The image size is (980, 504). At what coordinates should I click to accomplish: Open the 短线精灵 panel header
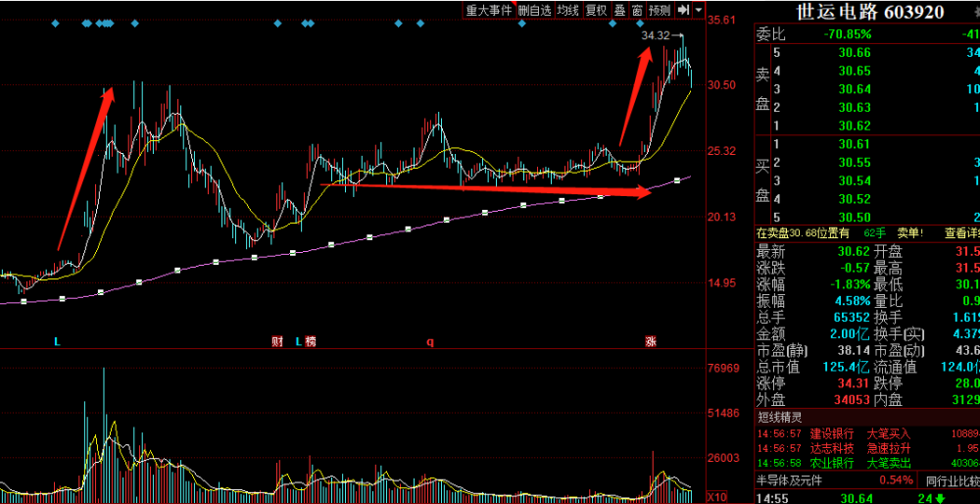click(x=781, y=417)
